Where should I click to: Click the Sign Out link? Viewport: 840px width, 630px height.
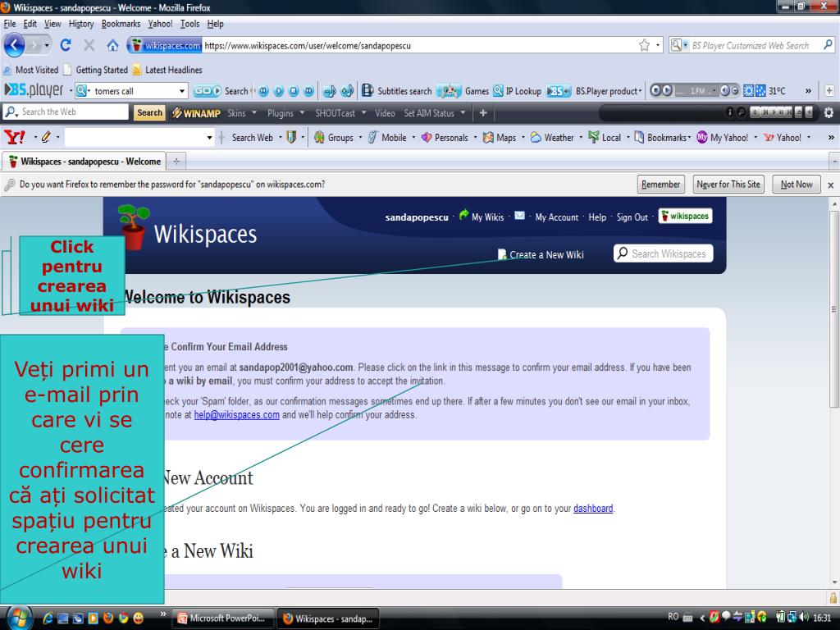[x=632, y=217]
